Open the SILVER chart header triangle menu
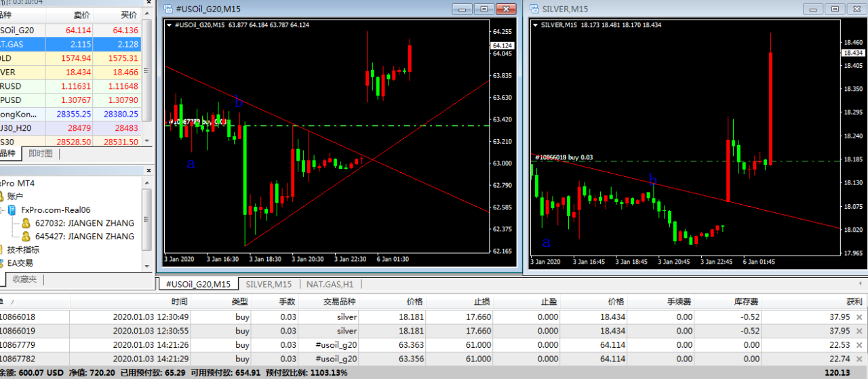The image size is (868, 379). pos(535,25)
